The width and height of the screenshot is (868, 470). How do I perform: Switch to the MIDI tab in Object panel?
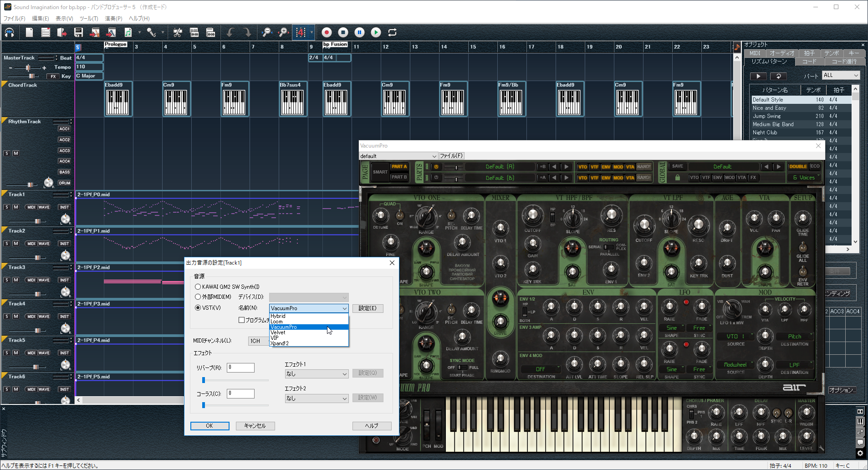755,53
